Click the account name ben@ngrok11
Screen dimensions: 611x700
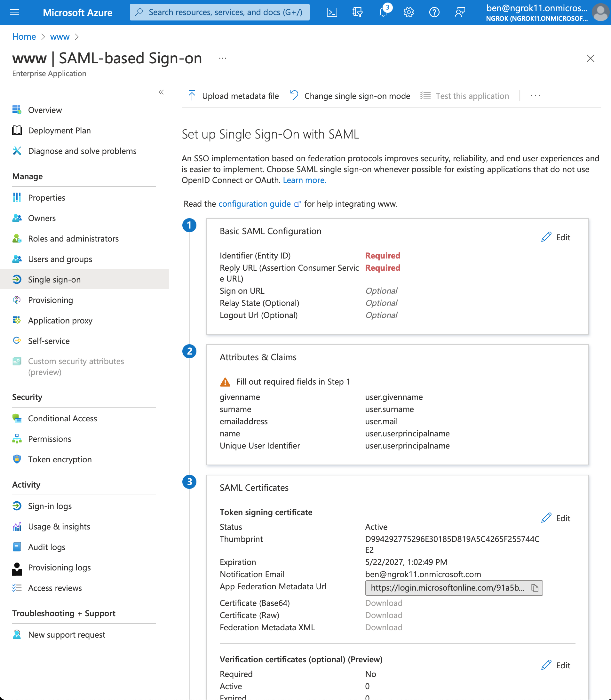point(537,8)
